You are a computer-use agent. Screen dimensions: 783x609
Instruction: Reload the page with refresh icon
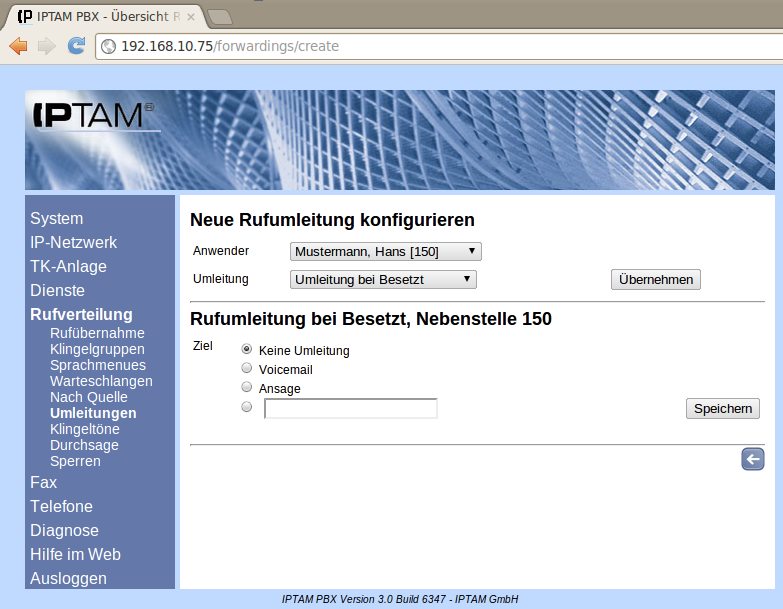click(76, 46)
